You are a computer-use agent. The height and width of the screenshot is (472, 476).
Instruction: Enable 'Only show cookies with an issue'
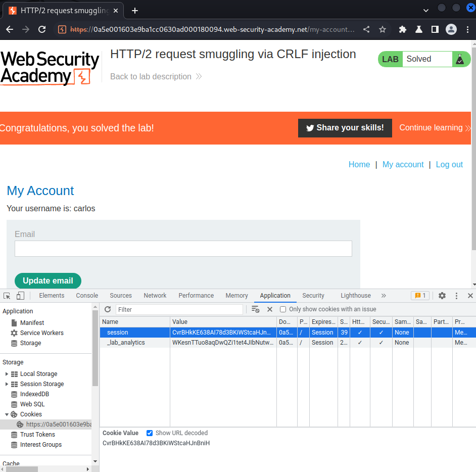(283, 309)
